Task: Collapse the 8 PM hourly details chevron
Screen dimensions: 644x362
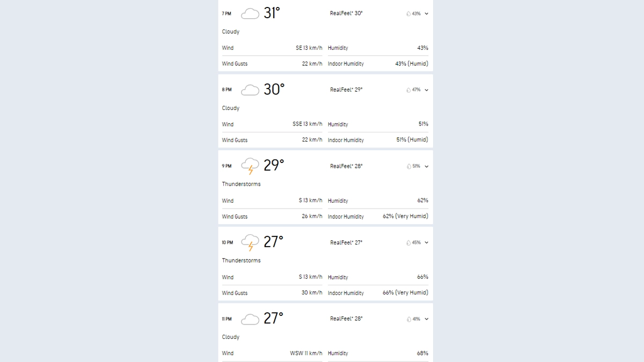Action: tap(427, 90)
